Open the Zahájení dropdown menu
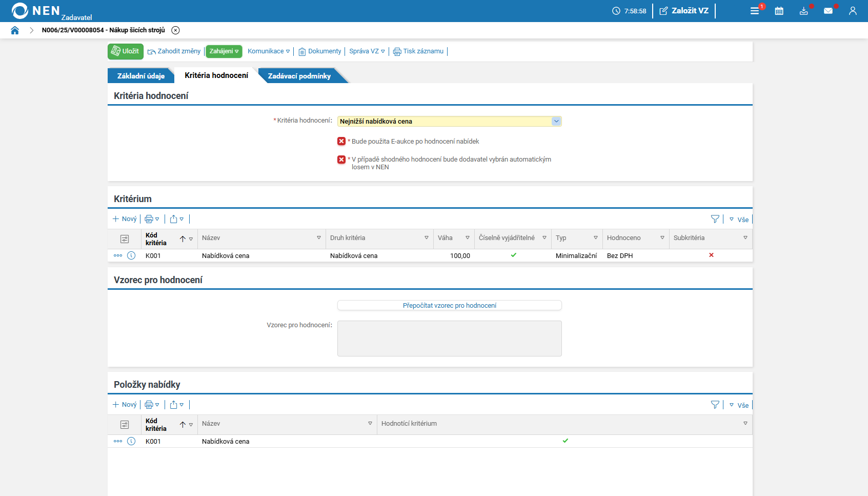Screen dimensions: 868x496 [224, 51]
